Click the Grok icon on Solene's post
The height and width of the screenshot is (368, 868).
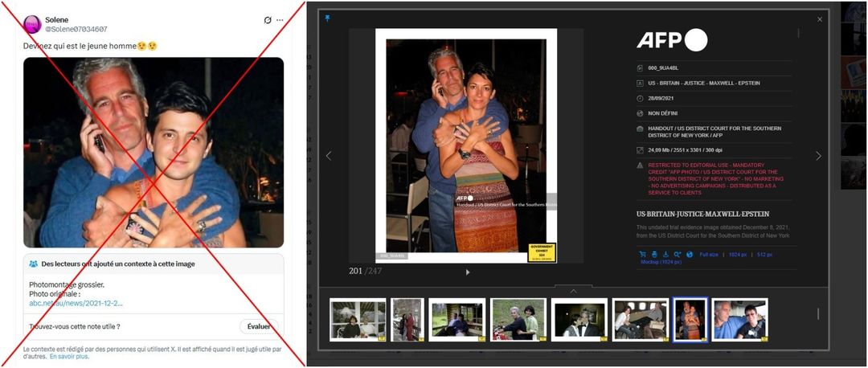coord(268,20)
